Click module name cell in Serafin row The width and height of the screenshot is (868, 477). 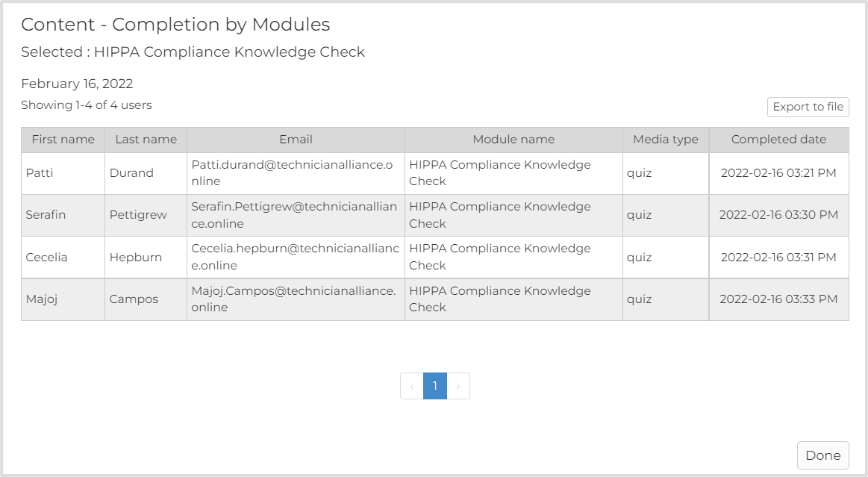click(x=513, y=215)
